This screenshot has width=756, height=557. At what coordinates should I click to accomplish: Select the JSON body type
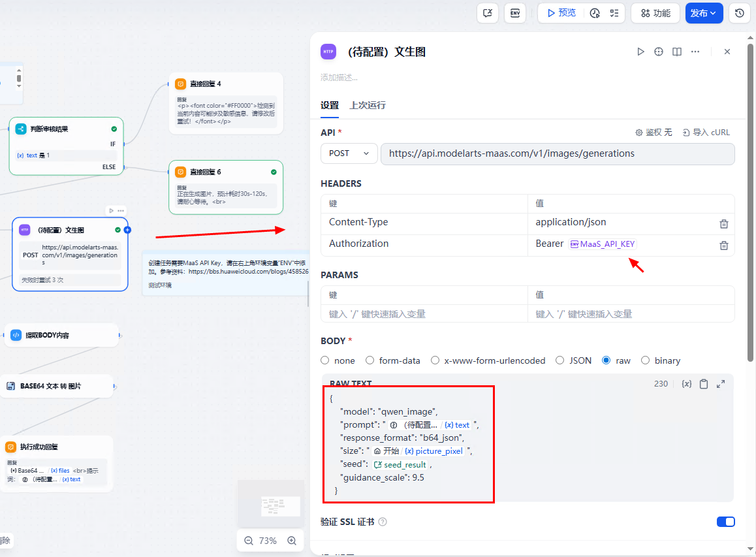click(559, 360)
